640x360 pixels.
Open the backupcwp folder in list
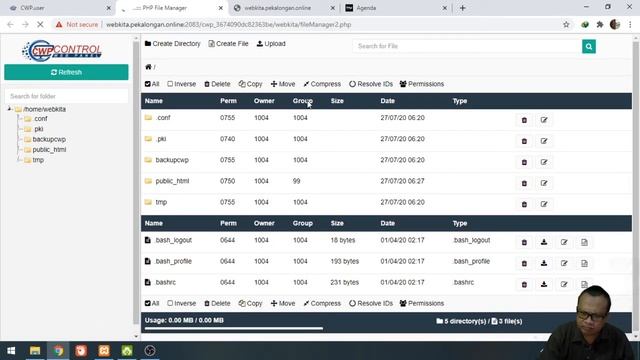pyautogui.click(x=172, y=160)
